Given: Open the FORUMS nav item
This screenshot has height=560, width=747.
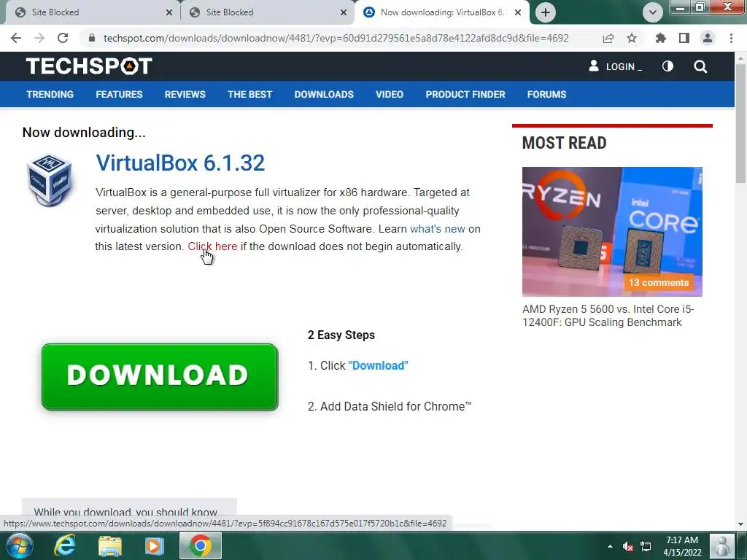Looking at the screenshot, I should (x=546, y=94).
